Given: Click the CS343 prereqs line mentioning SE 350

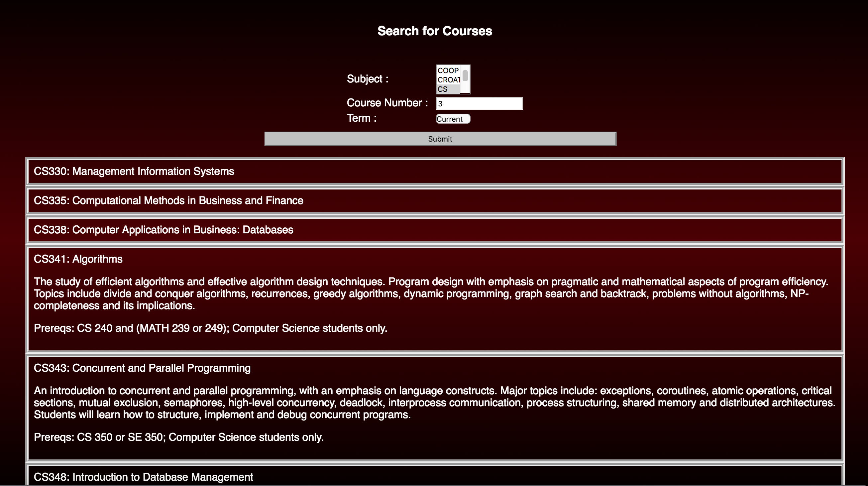Looking at the screenshot, I should pos(178,437).
